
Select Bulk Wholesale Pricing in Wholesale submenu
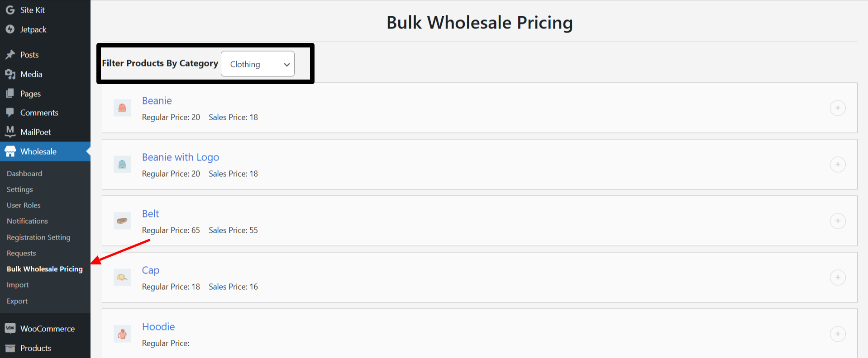(x=44, y=268)
